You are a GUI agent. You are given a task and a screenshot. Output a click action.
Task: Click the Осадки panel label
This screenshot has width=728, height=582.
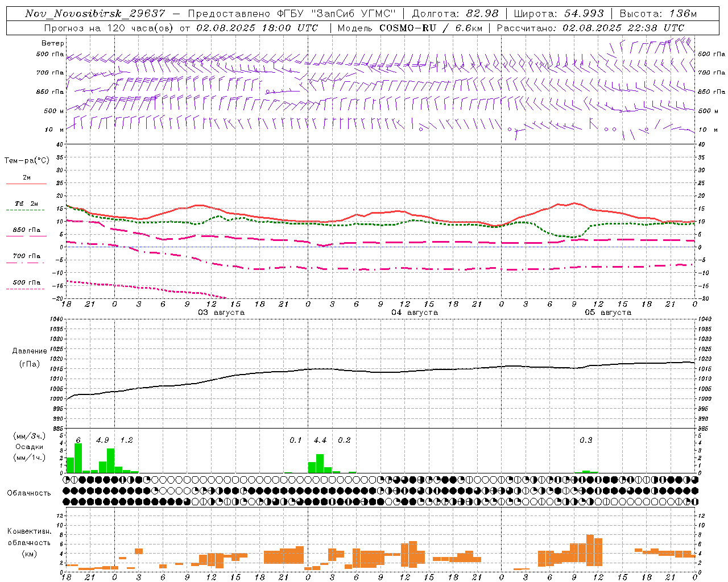29,447
